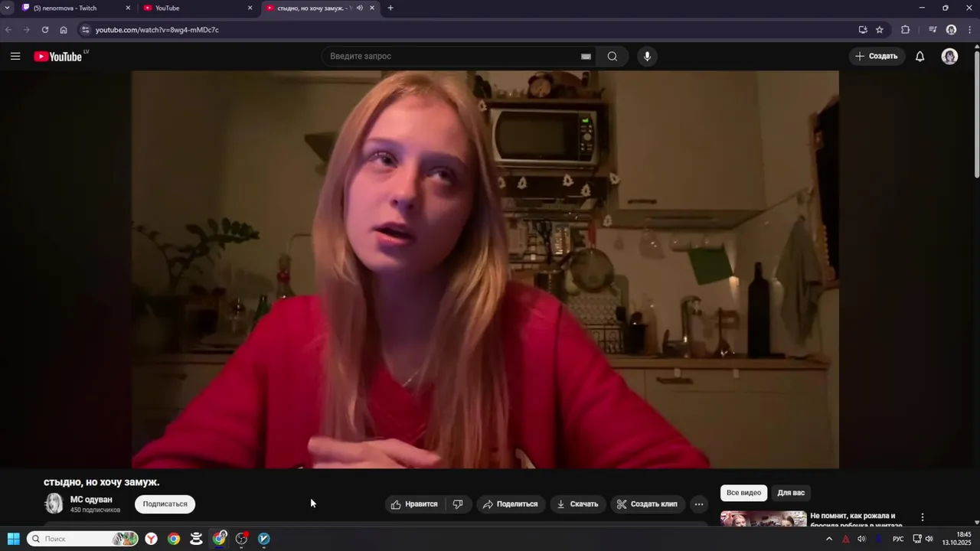Open the YouTube hamburger guide menu
Viewport: 980px width, 551px height.
coord(15,56)
